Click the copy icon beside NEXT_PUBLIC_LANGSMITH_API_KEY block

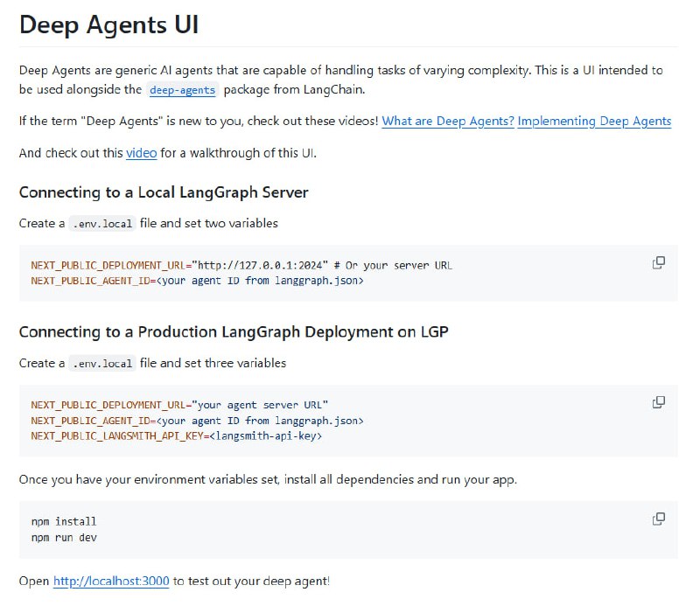pyautogui.click(x=657, y=401)
